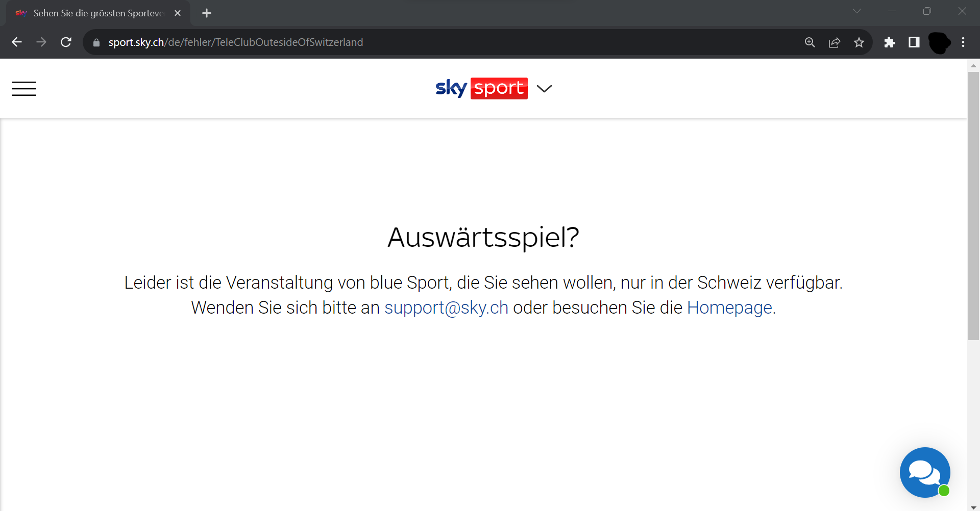Click the support@sky.ch email link
The width and height of the screenshot is (980, 511).
[446, 308]
